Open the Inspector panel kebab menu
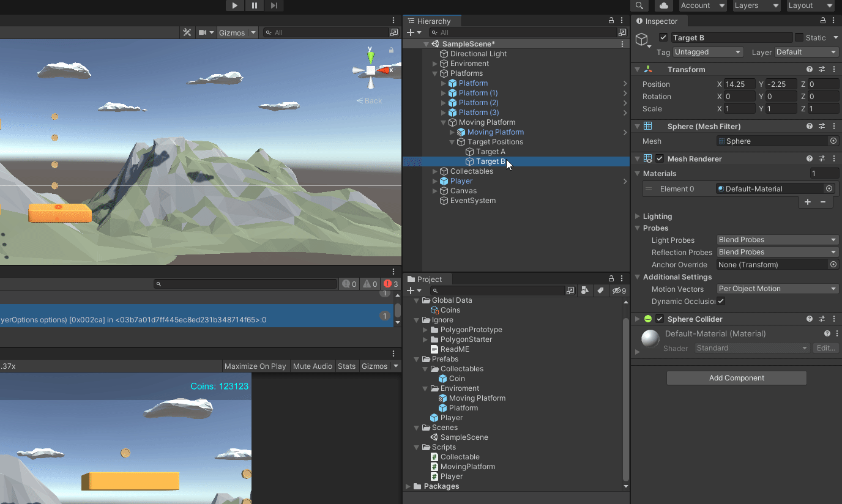Viewport: 842px width, 504px height. (834, 21)
